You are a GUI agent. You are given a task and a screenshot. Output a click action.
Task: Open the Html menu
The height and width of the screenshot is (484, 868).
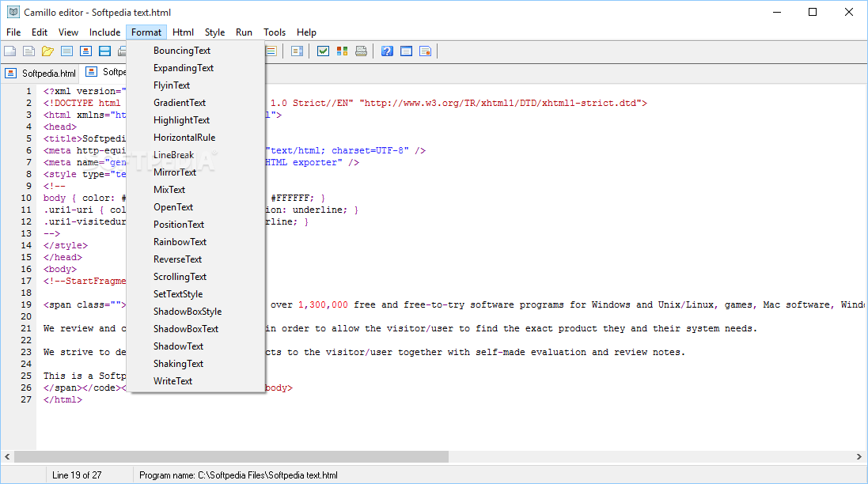pyautogui.click(x=183, y=32)
